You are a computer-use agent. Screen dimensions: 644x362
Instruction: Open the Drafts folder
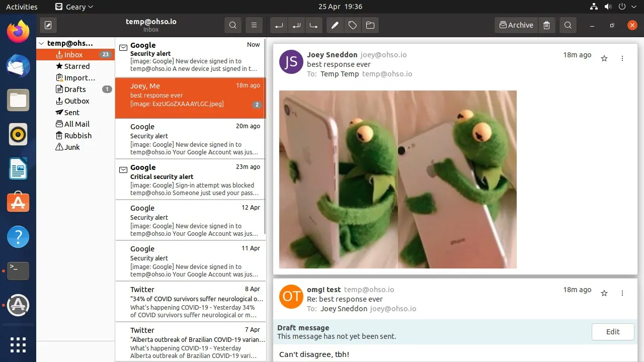click(75, 89)
